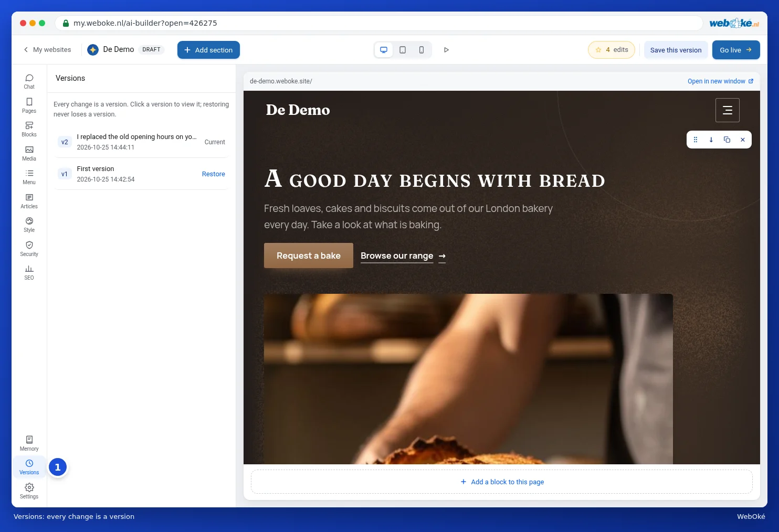Open the Security panel
Viewport: 779px width, 532px height.
coord(29,249)
